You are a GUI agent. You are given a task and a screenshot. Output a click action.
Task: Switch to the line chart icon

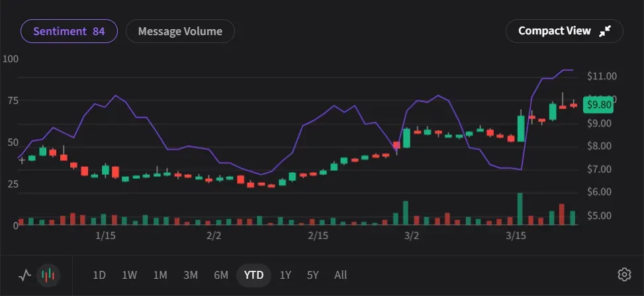click(x=25, y=275)
